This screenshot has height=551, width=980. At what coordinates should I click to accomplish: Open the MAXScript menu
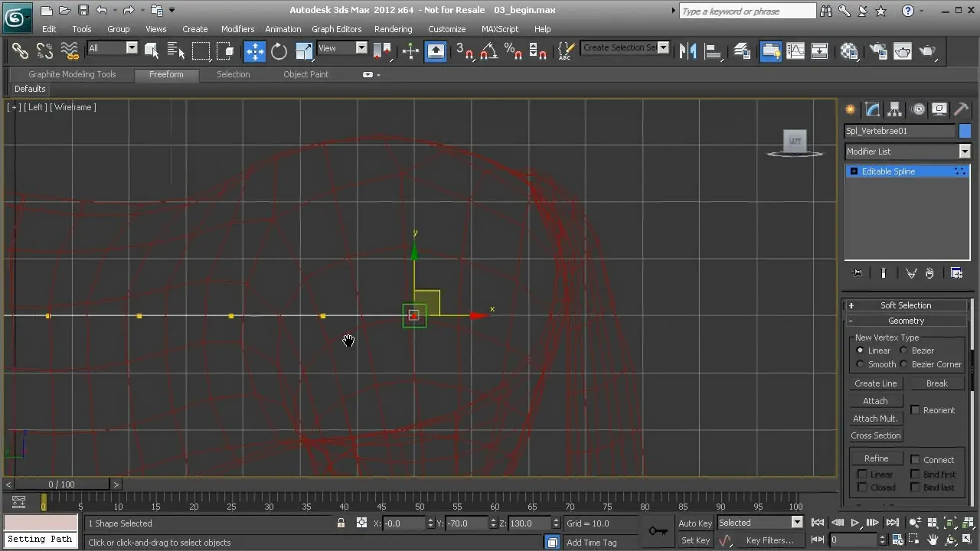pyautogui.click(x=500, y=29)
